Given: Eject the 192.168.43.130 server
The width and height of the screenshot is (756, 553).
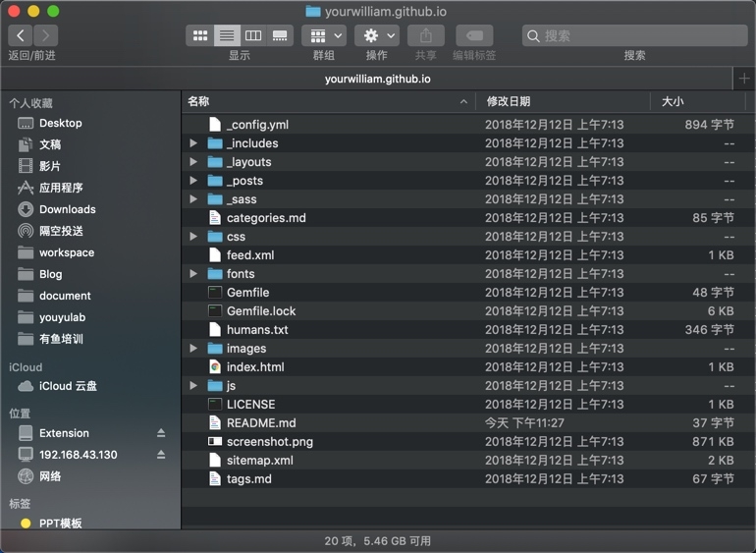Looking at the screenshot, I should pos(161,455).
